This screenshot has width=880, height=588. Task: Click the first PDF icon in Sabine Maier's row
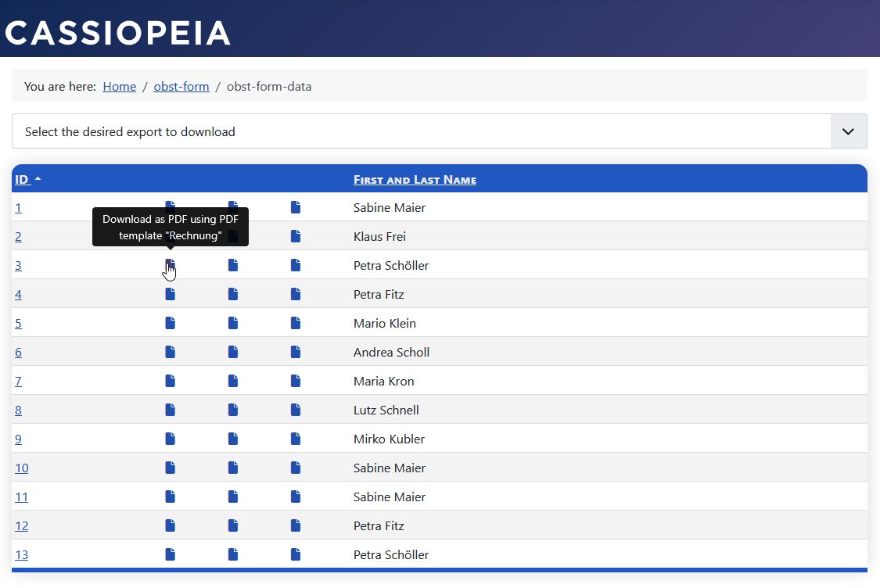click(x=170, y=207)
